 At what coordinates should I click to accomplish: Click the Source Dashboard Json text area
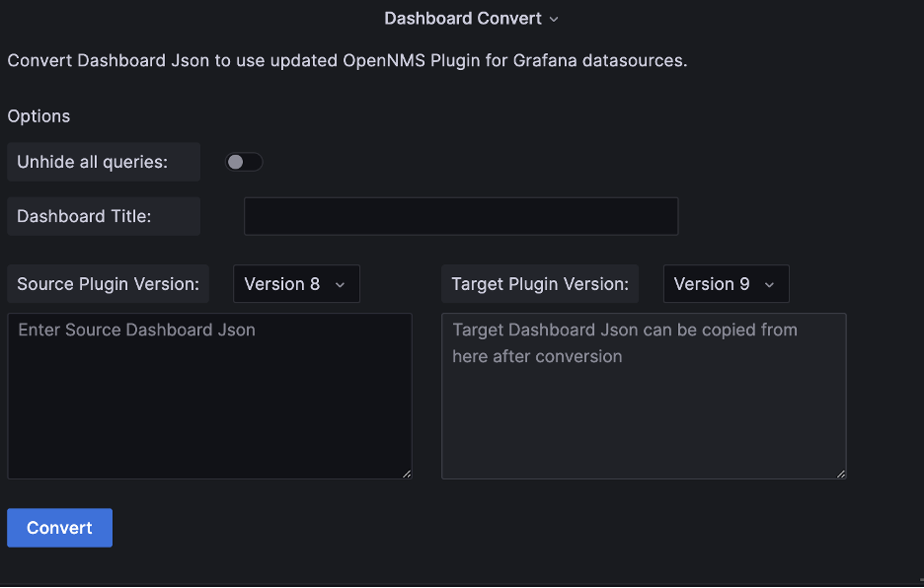[x=209, y=395]
